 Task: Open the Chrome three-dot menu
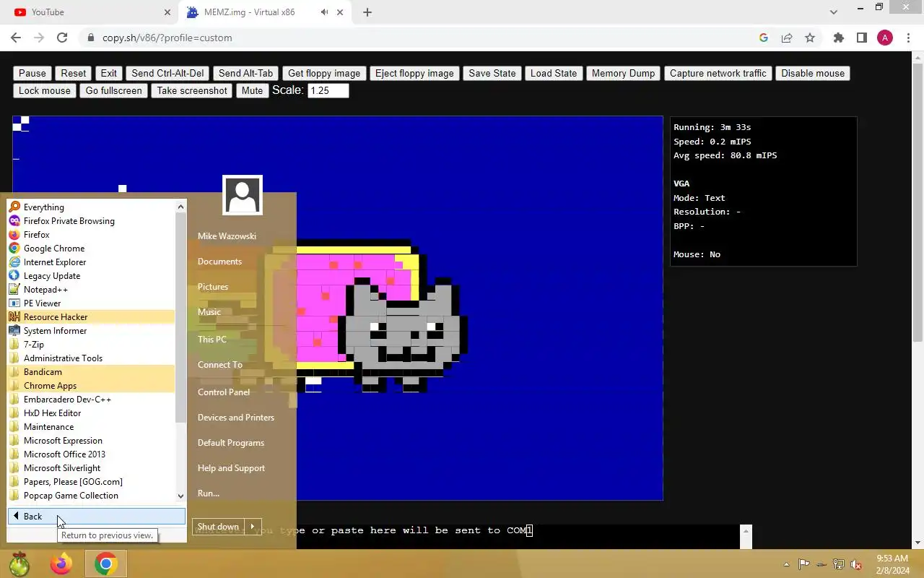click(908, 38)
